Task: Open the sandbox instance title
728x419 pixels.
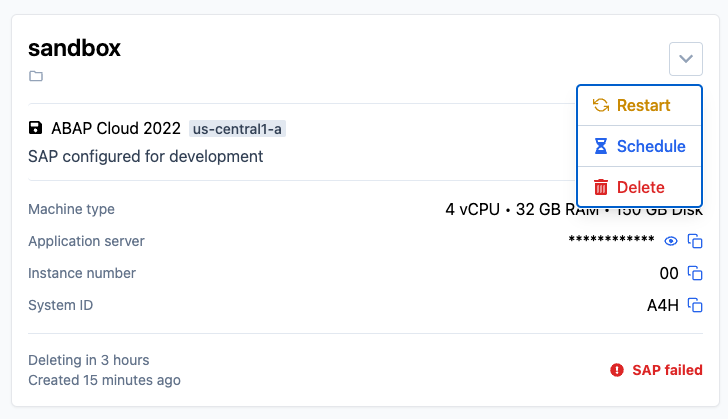Action: point(74,48)
